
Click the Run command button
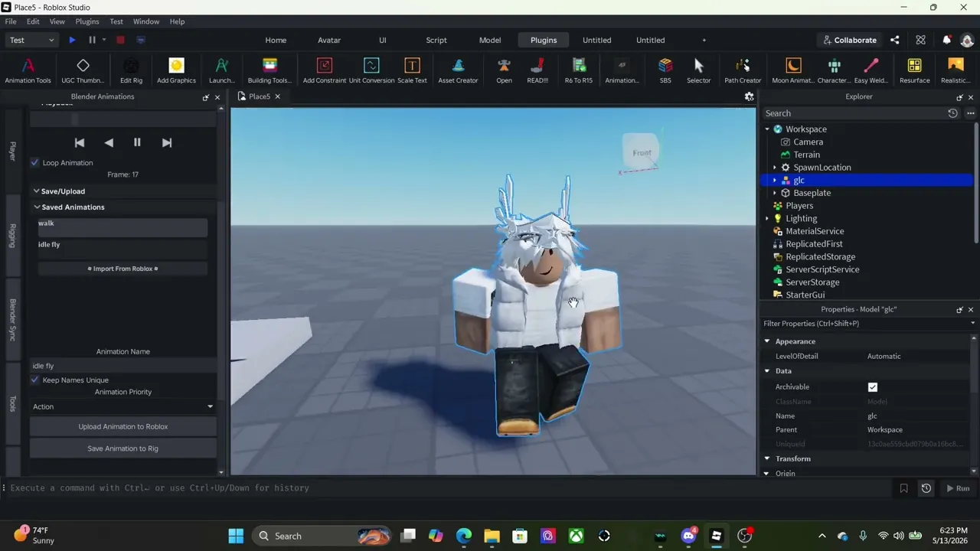point(957,488)
